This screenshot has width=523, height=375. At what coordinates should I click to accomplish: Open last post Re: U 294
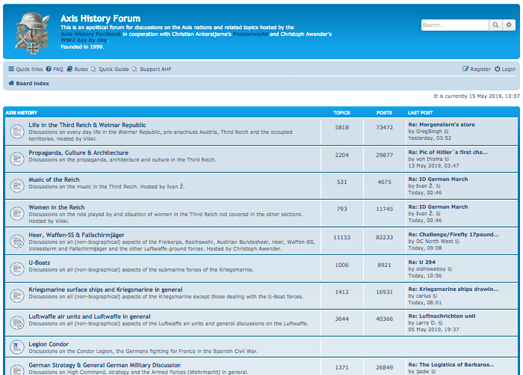click(422, 262)
